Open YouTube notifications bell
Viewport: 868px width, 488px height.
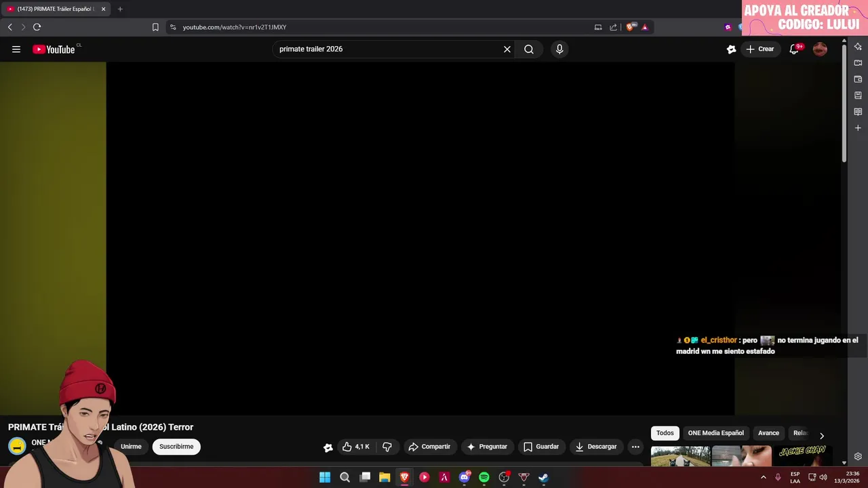click(x=794, y=49)
